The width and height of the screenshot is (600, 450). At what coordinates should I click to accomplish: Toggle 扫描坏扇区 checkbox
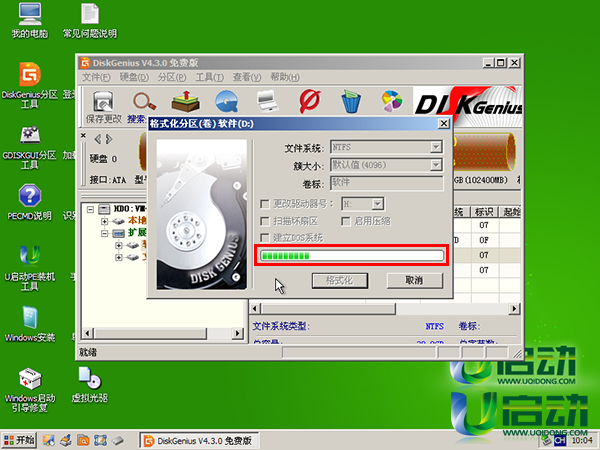point(264,221)
